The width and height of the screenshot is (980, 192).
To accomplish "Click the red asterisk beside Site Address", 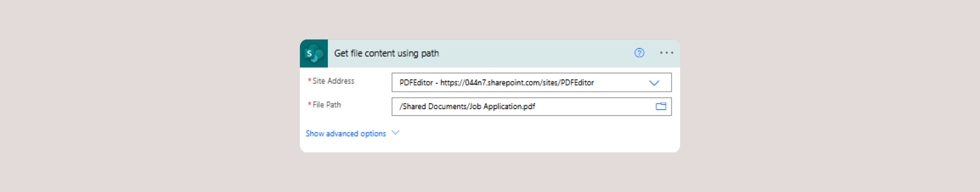I will (x=309, y=80).
